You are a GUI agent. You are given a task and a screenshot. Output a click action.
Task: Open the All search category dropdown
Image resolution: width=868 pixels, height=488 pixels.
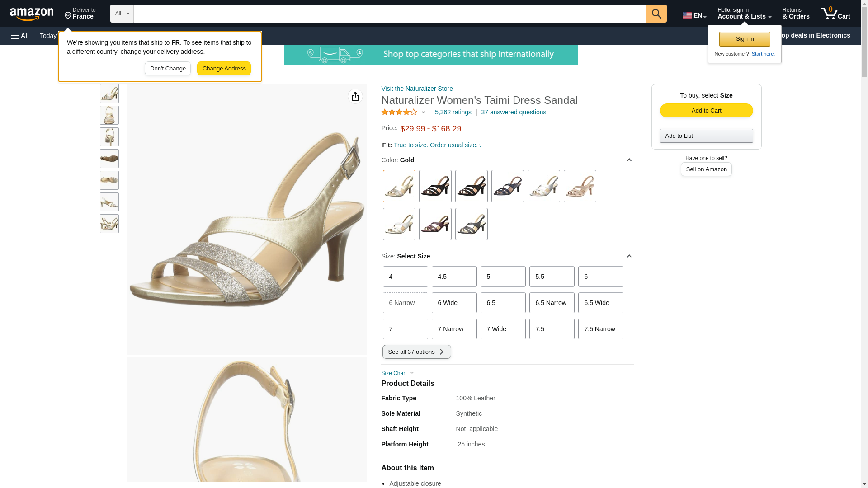122,14
